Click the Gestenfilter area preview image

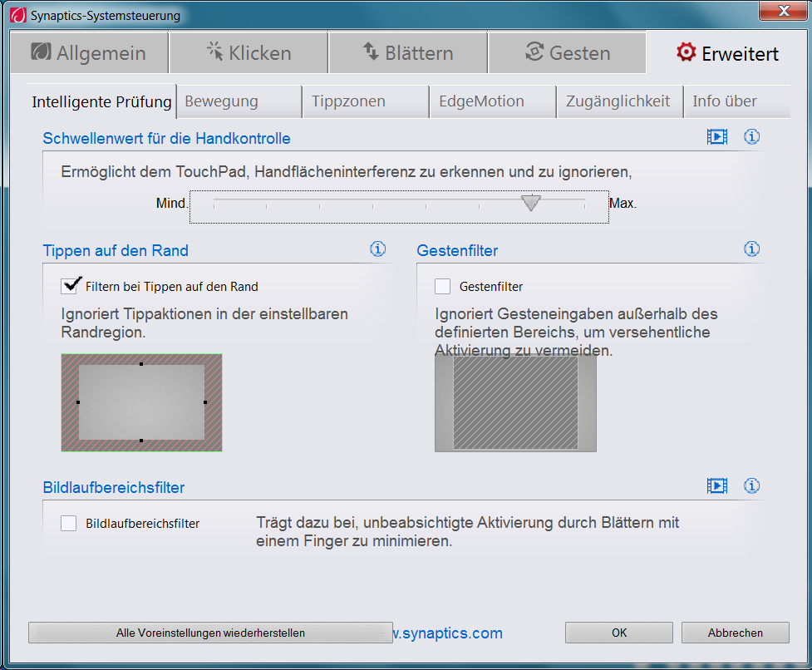tap(515, 403)
